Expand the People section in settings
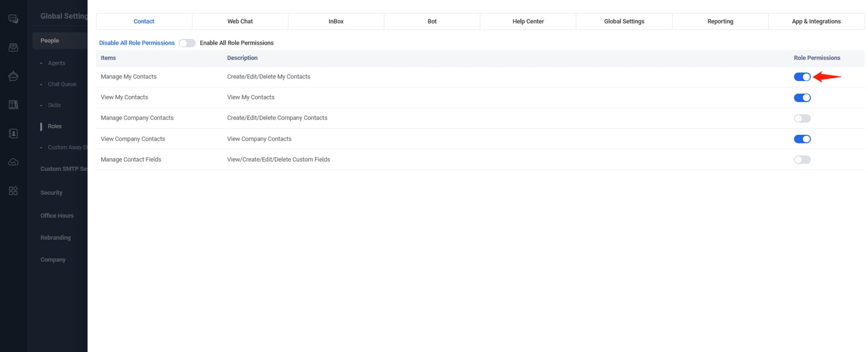868x352 pixels. [x=50, y=41]
